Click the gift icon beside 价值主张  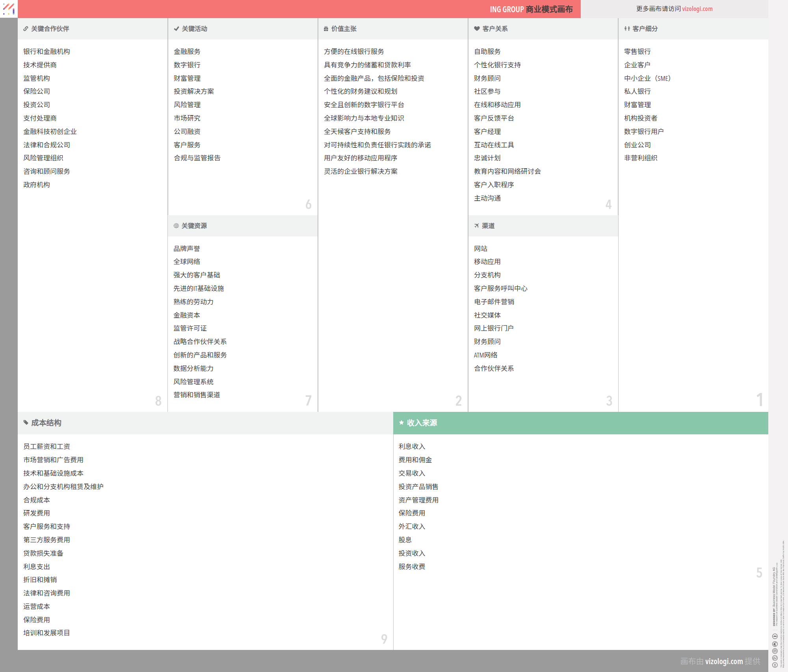[x=326, y=29]
